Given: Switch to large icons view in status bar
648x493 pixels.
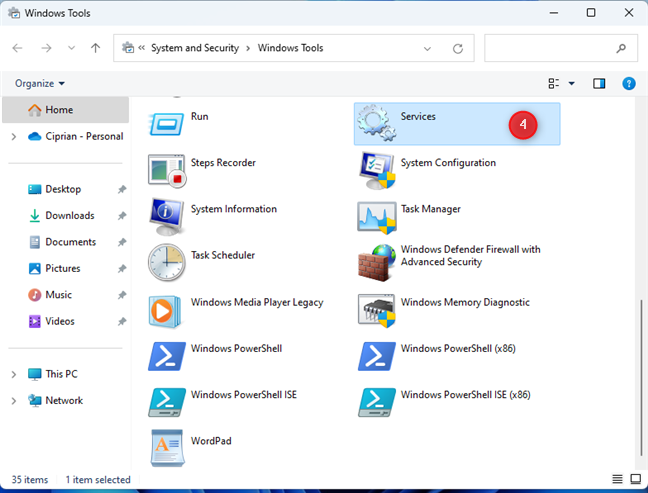Looking at the screenshot, I should point(635,479).
